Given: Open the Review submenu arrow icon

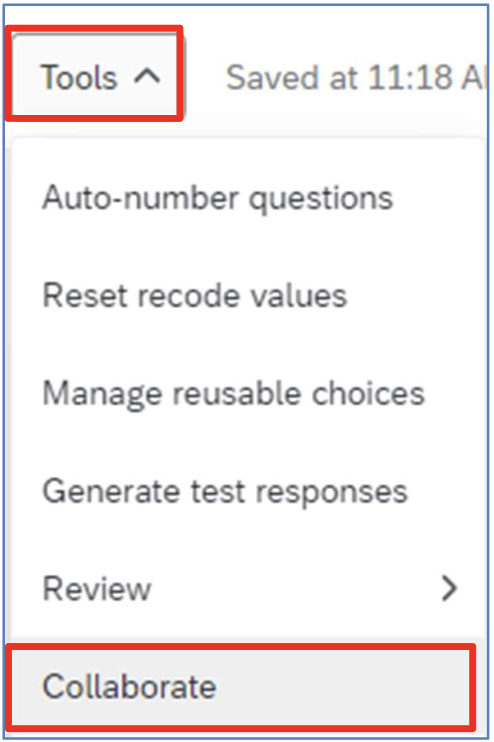Looking at the screenshot, I should pos(449,588).
